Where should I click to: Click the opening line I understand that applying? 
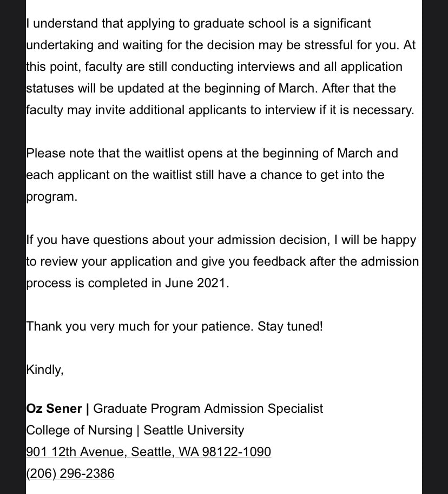click(199, 24)
